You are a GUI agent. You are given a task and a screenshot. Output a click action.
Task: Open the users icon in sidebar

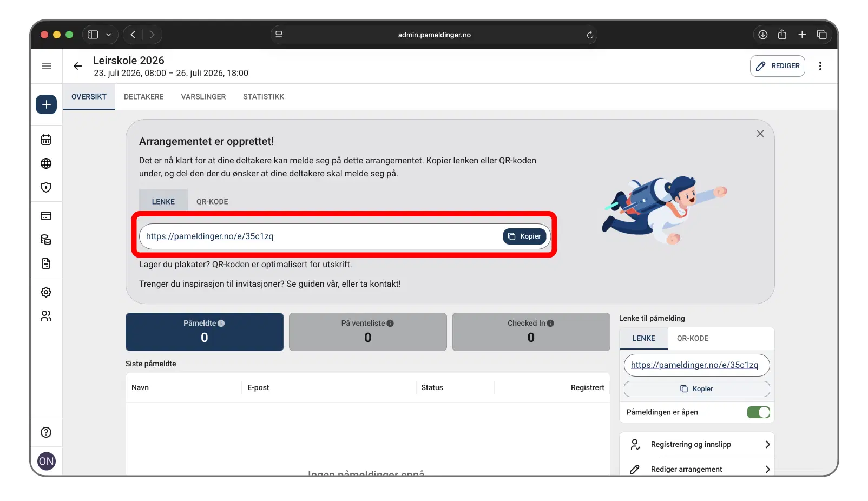46,316
